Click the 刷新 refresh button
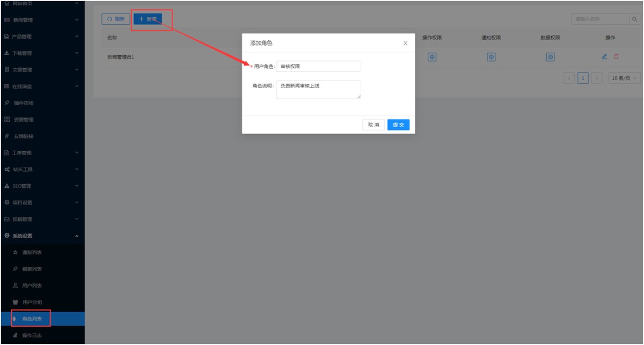This screenshot has height=345, width=644. pos(116,19)
